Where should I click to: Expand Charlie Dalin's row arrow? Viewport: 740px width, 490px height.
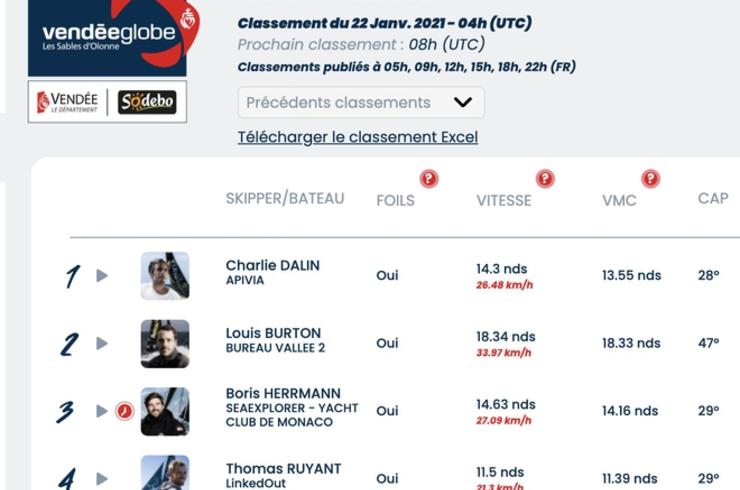pyautogui.click(x=102, y=276)
